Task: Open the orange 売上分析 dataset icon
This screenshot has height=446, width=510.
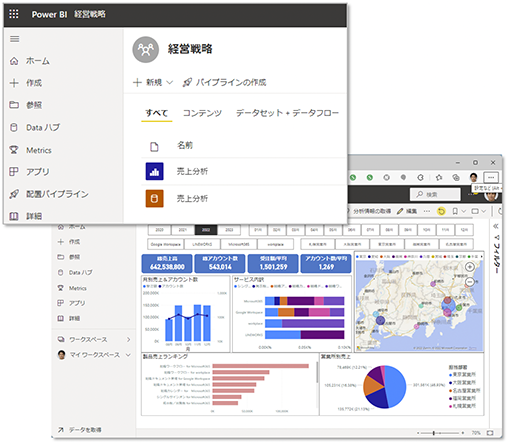Action: tap(154, 199)
